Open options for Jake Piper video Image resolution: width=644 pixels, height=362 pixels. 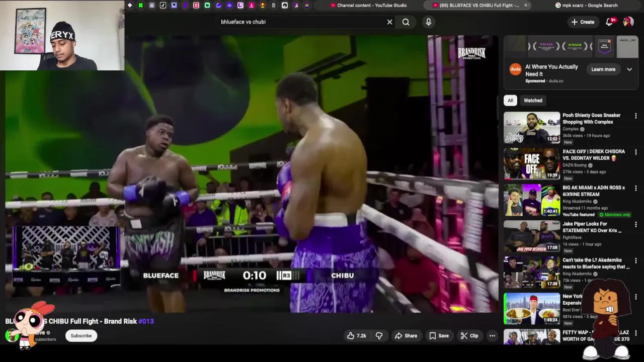pos(635,225)
